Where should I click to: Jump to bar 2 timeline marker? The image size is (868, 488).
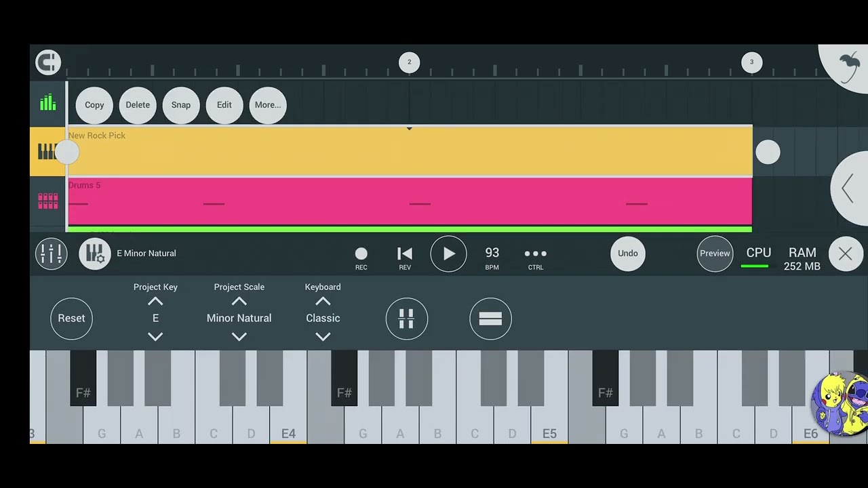click(409, 62)
